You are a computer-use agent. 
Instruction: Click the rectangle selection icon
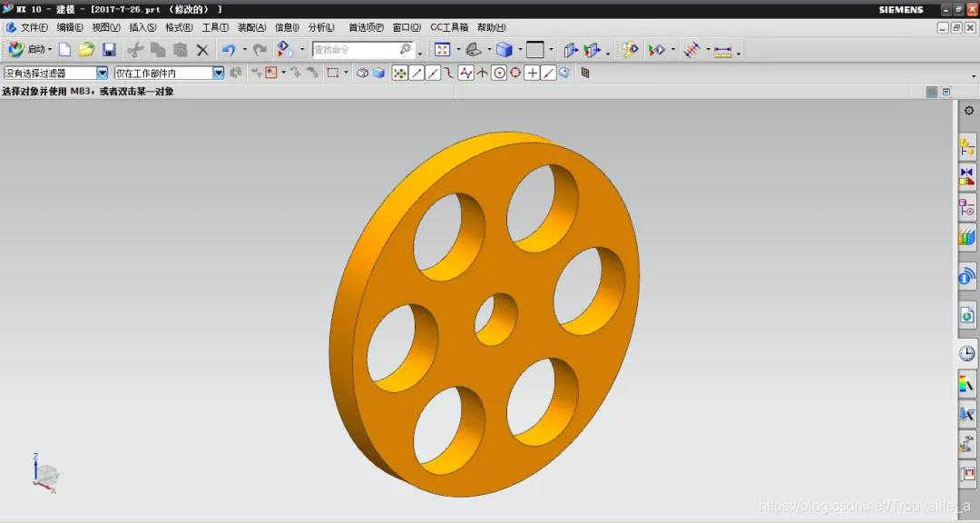333,74
